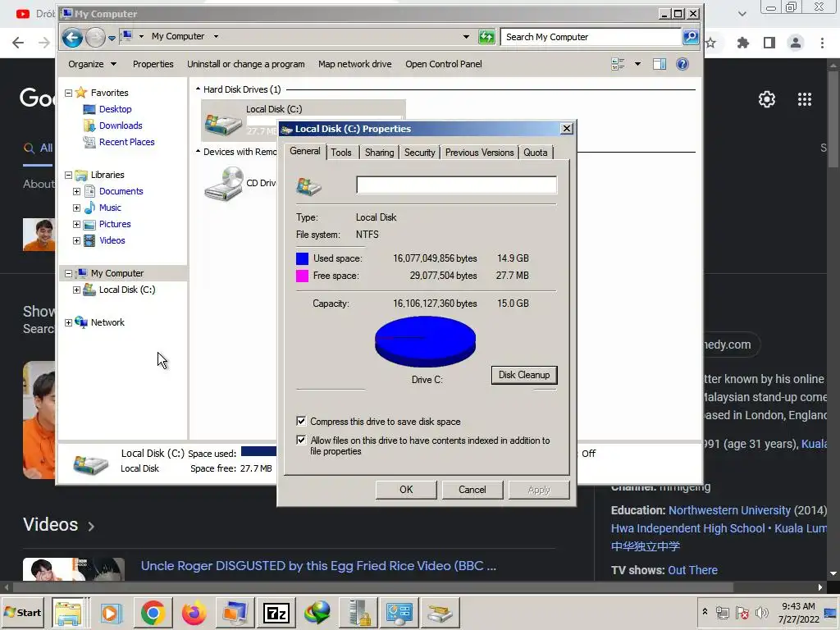Click Uninstall or change a program
The width and height of the screenshot is (840, 630).
coord(246,64)
